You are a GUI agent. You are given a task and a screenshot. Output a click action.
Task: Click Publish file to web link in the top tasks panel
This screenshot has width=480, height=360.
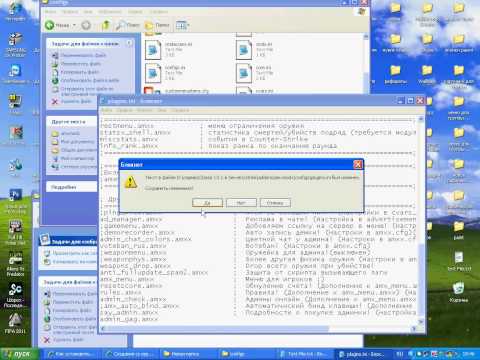click(90, 80)
